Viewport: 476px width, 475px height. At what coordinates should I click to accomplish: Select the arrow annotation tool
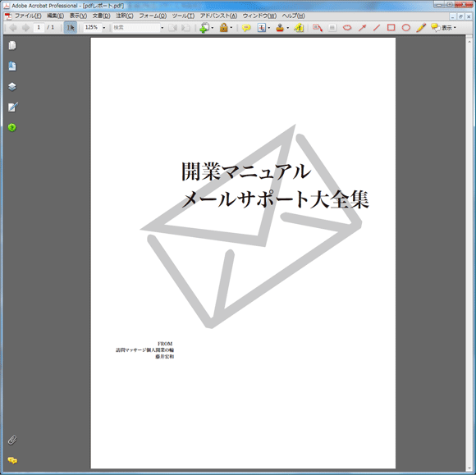pos(362,28)
